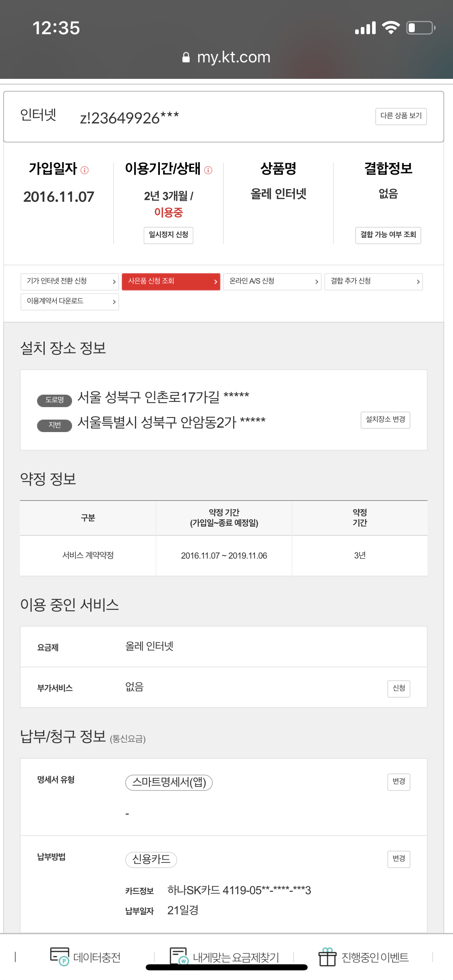453x980 pixels.
Task: Open 기가 인터넷 전환 신청 menu
Action: (70, 281)
